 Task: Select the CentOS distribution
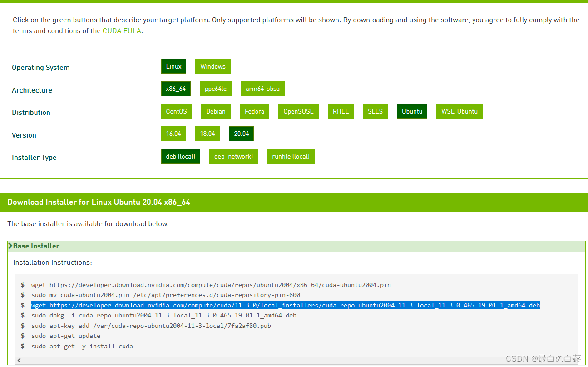point(176,111)
